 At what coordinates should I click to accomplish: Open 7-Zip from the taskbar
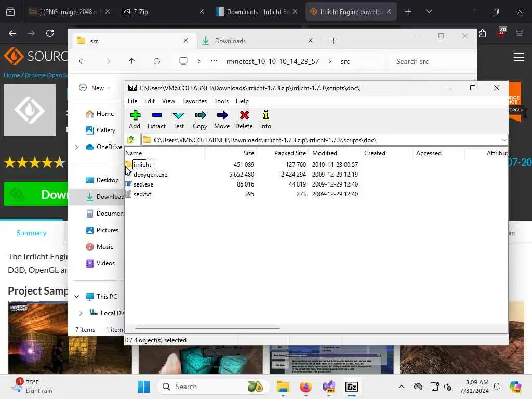tap(352, 387)
